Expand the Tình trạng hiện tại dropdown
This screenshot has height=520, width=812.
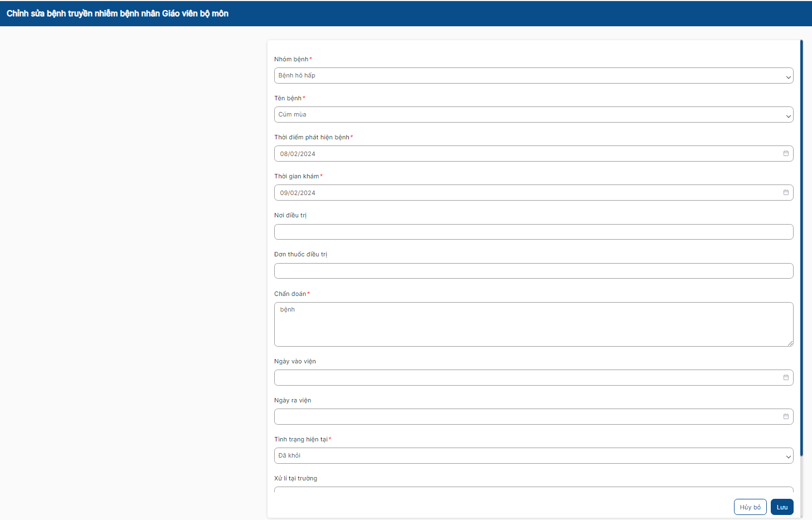point(533,456)
